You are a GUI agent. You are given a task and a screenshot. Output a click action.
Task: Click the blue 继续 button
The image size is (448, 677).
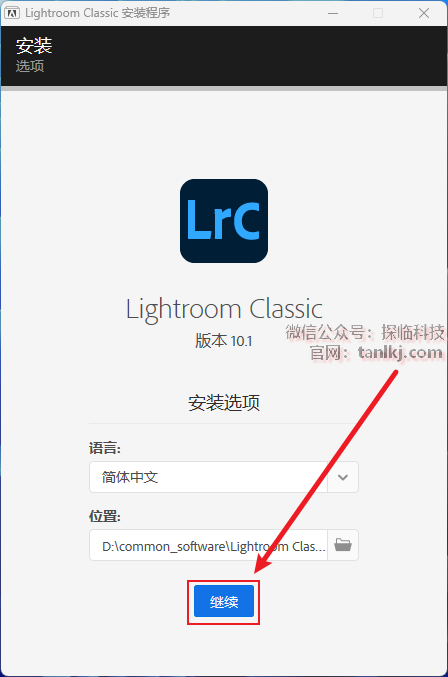224,601
